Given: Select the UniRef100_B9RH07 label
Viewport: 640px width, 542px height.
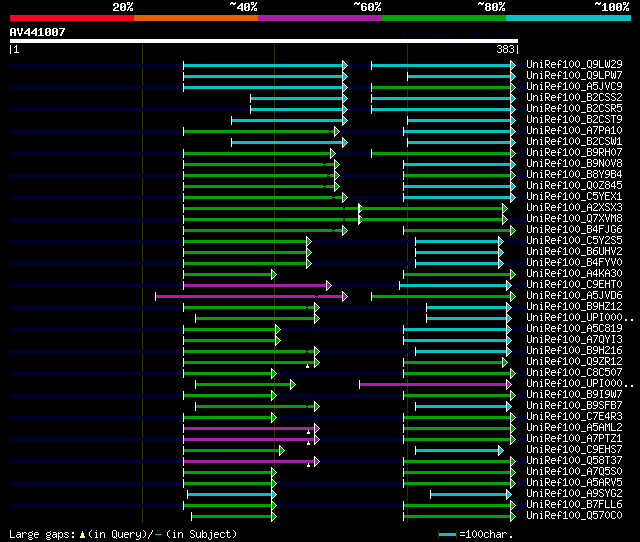Looking at the screenshot, I should coord(574,152).
